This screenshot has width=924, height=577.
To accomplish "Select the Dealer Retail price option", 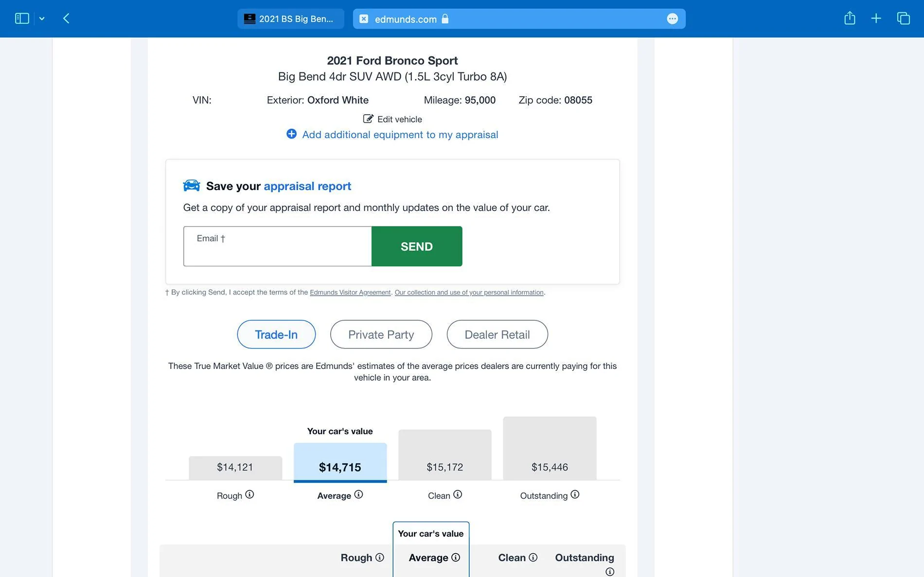I will (497, 334).
